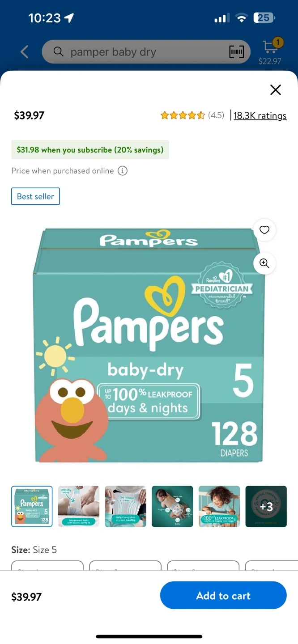The width and height of the screenshot is (298, 644).
Task: View the Dri-Weave Liner thumbnail
Action: click(x=125, y=506)
